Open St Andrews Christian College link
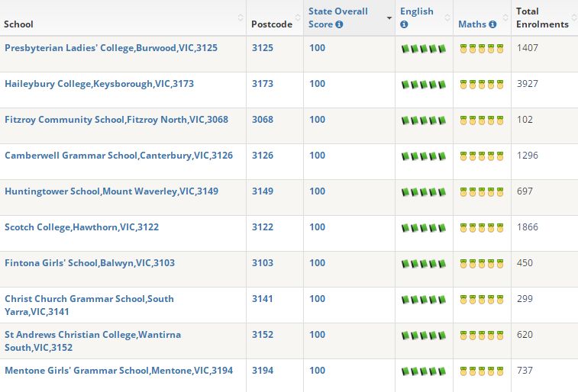The height and width of the screenshot is (392, 578). (93, 341)
